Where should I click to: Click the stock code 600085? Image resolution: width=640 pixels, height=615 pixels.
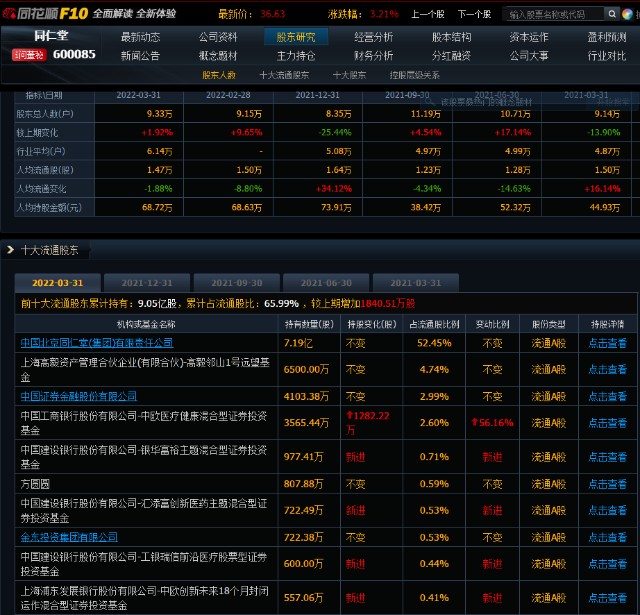tap(74, 54)
